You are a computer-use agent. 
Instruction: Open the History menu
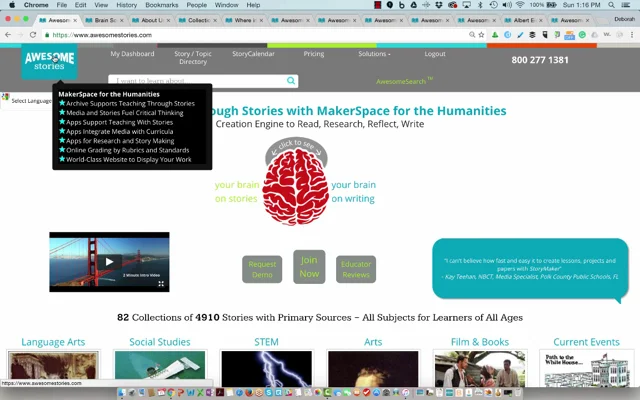[x=127, y=5]
